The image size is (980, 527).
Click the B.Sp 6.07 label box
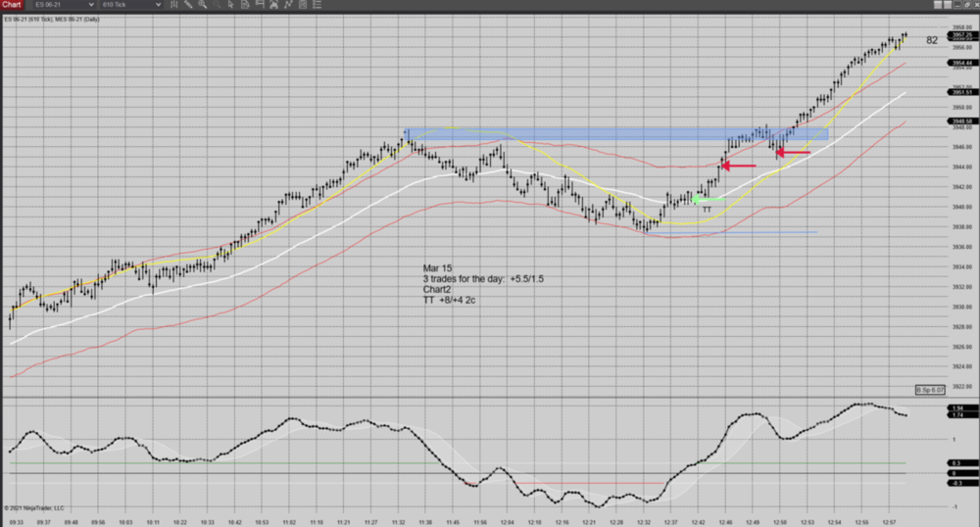929,390
